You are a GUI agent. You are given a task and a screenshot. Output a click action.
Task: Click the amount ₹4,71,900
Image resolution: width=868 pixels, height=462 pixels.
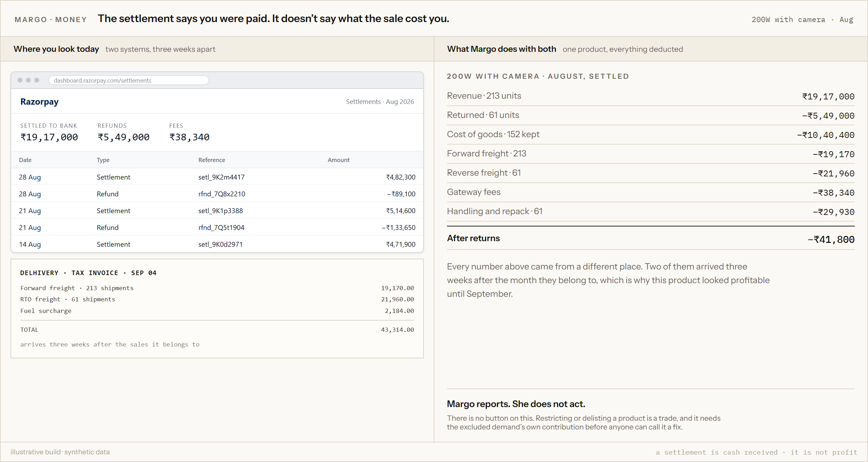(401, 244)
